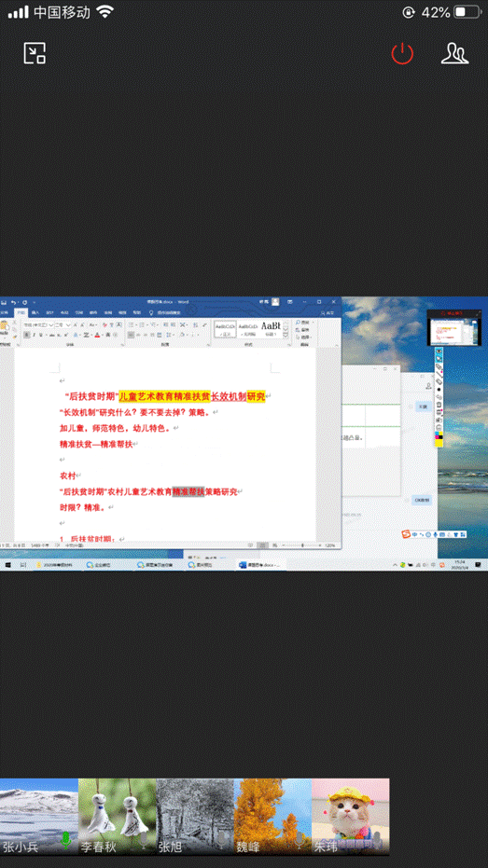The image size is (488, 868).
Task: Click the Windows Start button on taskbar
Action: [8, 565]
